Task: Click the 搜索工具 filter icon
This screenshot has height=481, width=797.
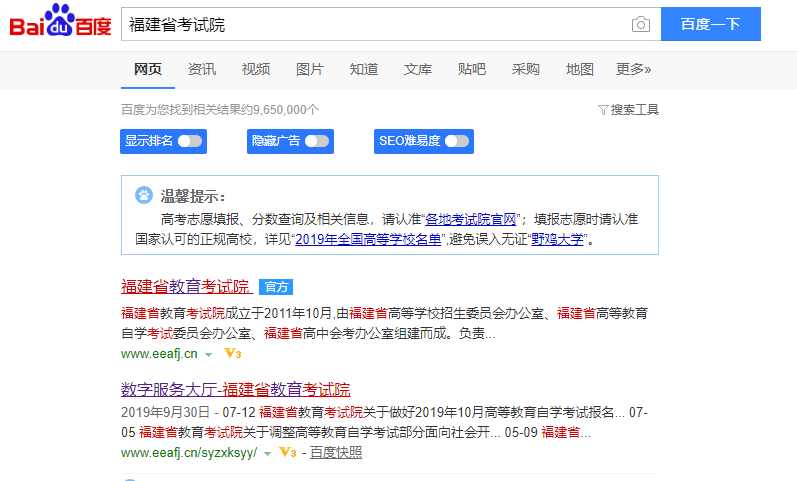Action: 603,110
